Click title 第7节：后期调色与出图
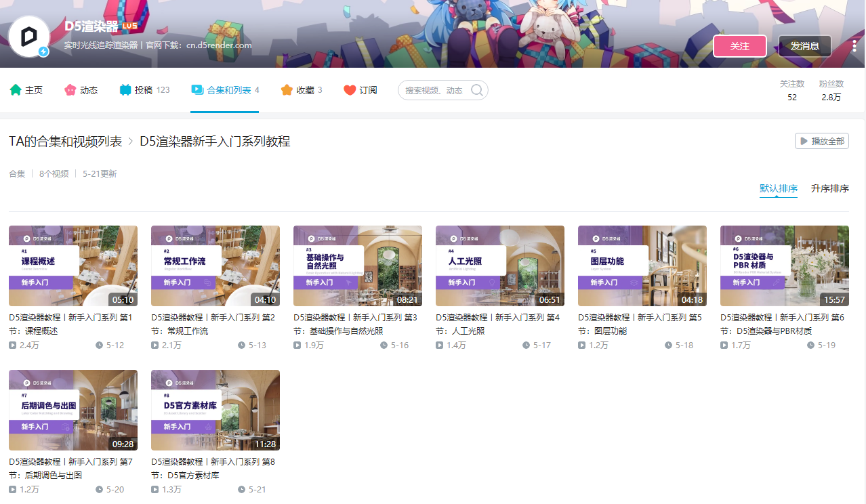866x504 pixels. (x=71, y=468)
